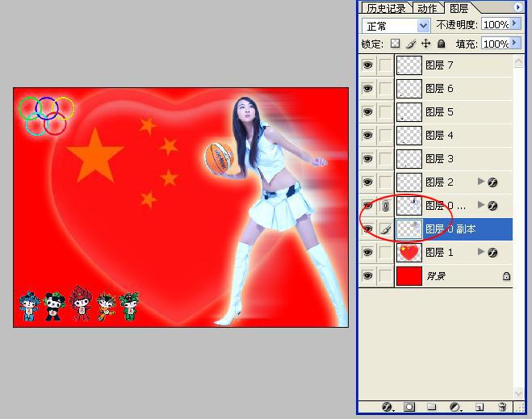Hide 图层 5 with its eye icon
The image size is (532, 419).
368,112
